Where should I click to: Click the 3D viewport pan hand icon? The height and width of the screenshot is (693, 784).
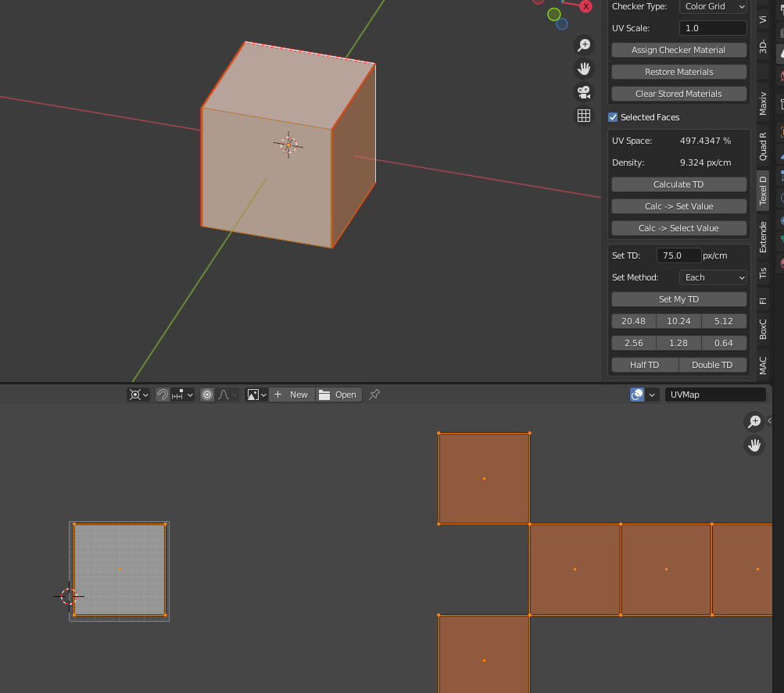(x=583, y=69)
